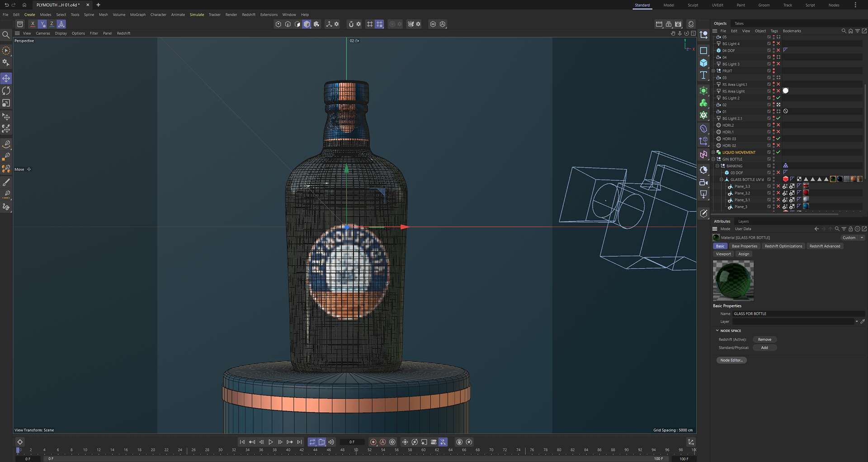Collapse the BANKING null

coord(717,166)
